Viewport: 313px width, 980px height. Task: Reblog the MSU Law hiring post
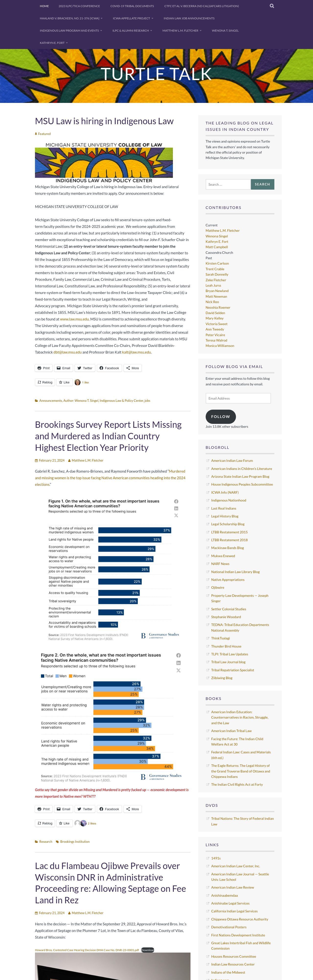(45, 382)
